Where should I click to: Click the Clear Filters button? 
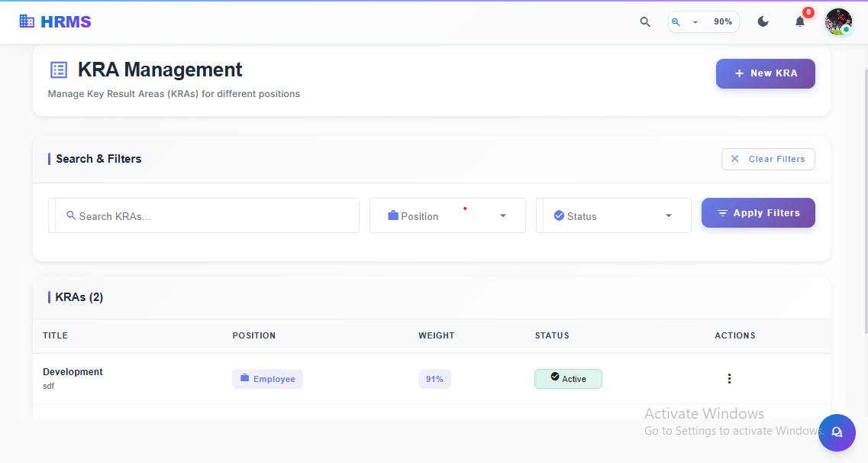point(768,159)
